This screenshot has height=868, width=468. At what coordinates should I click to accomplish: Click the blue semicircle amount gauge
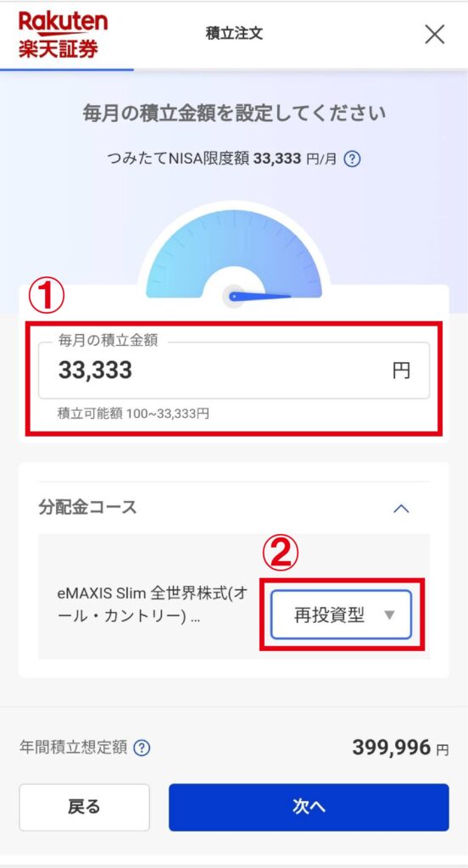coord(234,253)
